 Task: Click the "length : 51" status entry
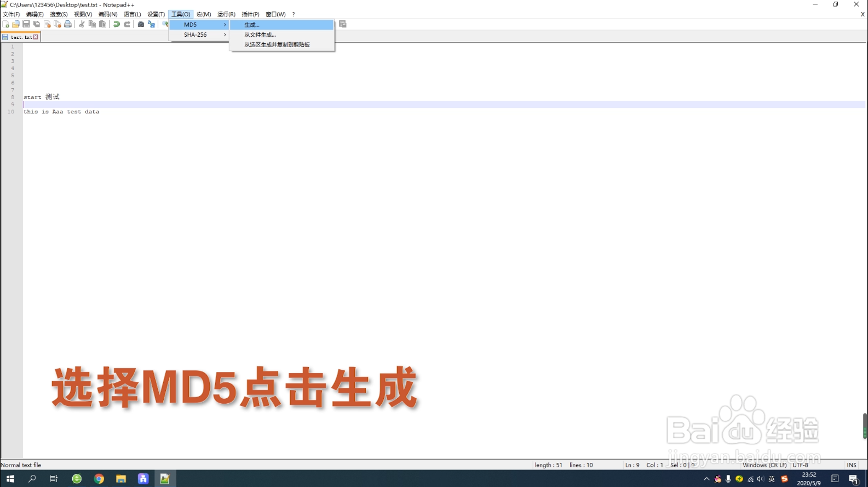[x=548, y=465]
